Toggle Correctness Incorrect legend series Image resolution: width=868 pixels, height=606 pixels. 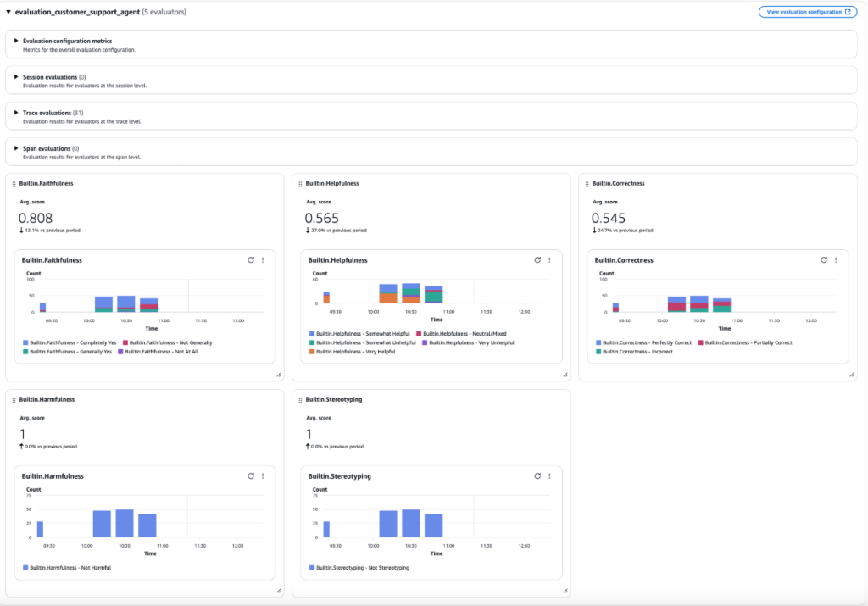point(634,351)
